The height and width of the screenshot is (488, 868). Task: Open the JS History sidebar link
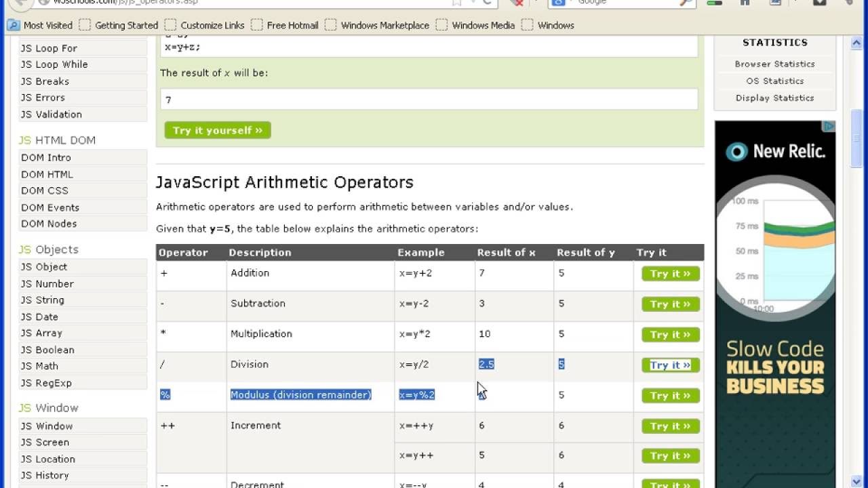[83, 476]
